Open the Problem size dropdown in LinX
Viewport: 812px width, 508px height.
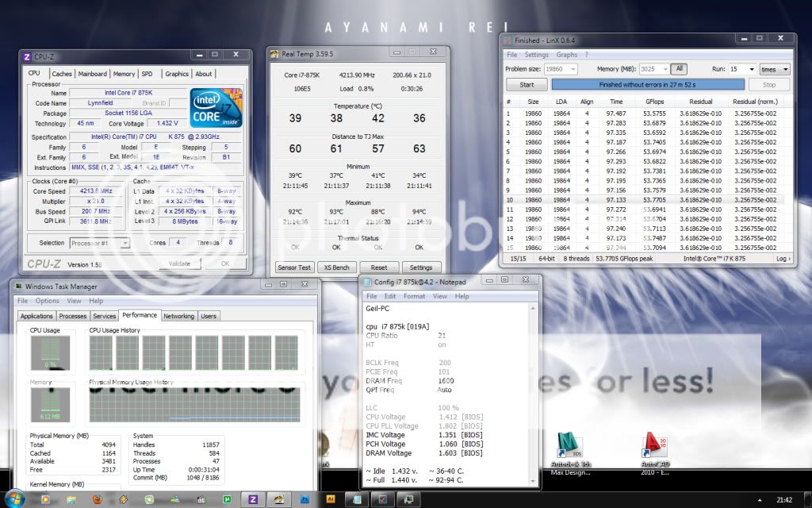pos(573,70)
